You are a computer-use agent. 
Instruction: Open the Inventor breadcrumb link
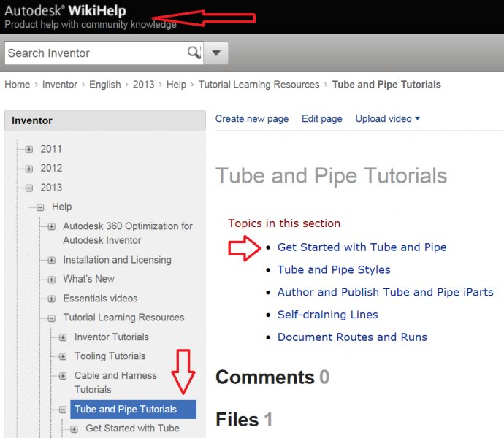[60, 85]
